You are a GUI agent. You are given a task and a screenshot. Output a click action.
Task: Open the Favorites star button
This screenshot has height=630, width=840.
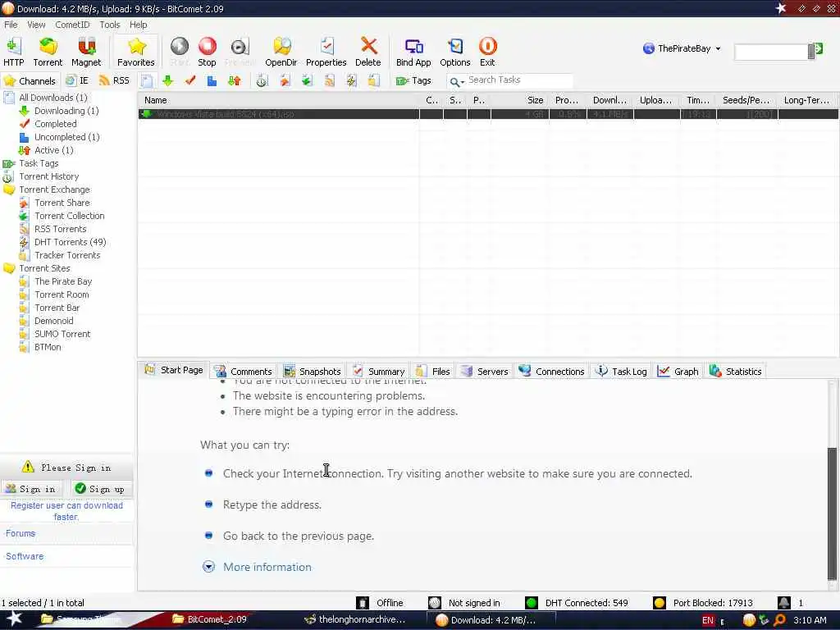pyautogui.click(x=136, y=52)
